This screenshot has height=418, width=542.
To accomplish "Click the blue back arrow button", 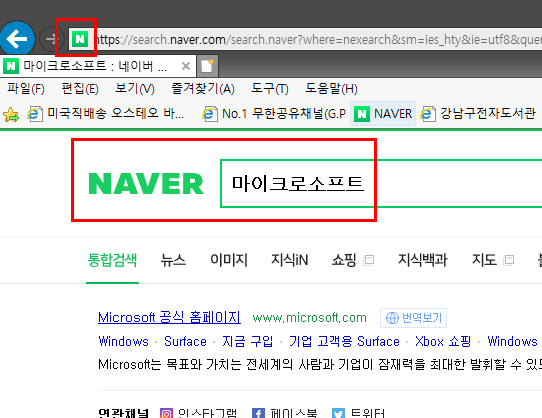I will coord(17,39).
